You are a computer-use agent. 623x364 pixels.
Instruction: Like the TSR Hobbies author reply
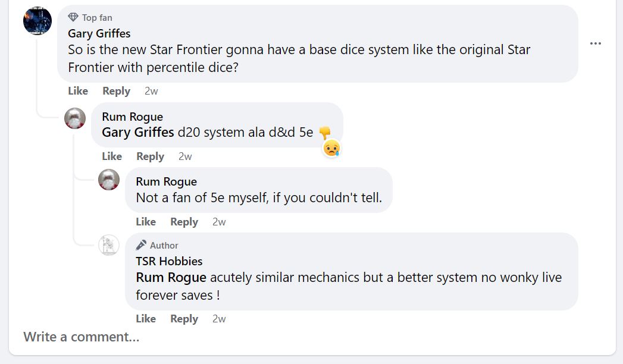click(x=146, y=319)
